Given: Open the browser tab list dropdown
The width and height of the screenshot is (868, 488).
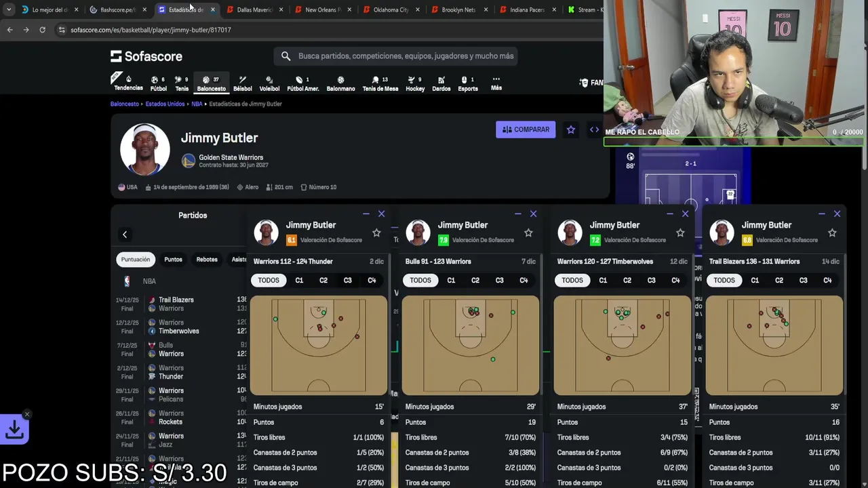Looking at the screenshot, I should pyautogui.click(x=9, y=9).
